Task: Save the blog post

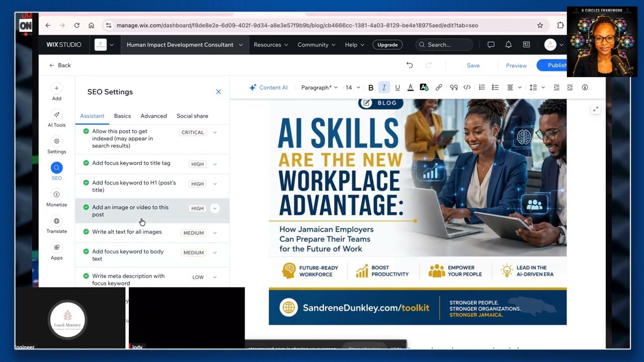Action: [473, 65]
